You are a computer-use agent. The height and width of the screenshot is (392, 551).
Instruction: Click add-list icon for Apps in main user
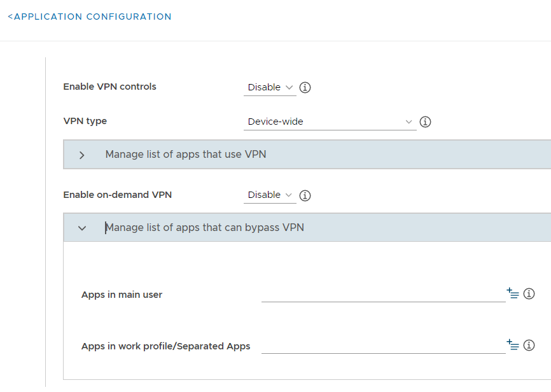coord(513,293)
